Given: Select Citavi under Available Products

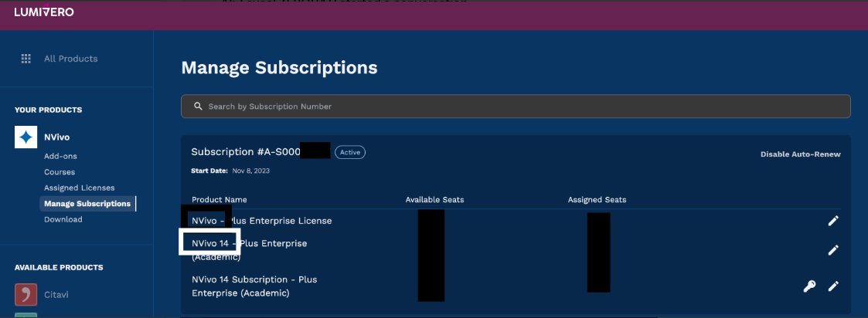Looking at the screenshot, I should [x=56, y=295].
